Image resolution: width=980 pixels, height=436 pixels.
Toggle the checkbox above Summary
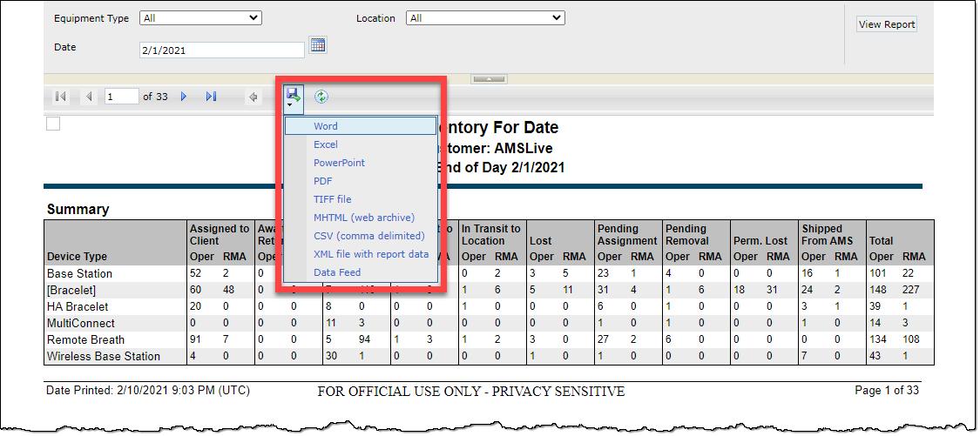click(x=53, y=124)
